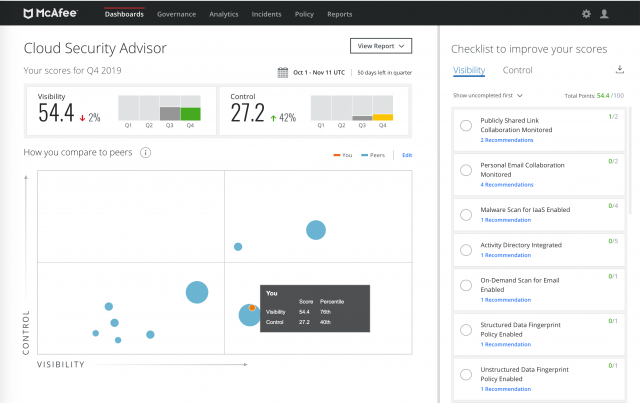The image size is (640, 403).
Task: Open 4 Recommendations link under Personal Email
Action: pos(507,185)
